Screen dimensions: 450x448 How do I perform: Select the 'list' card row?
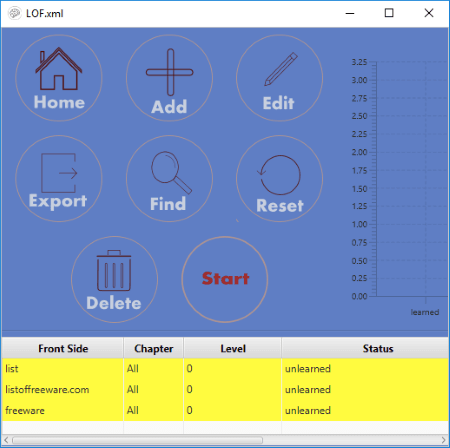(x=225, y=369)
